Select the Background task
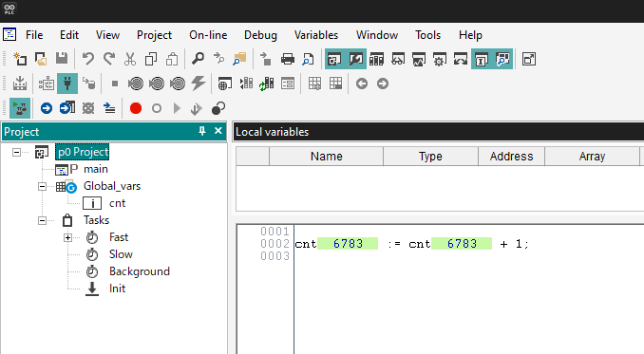Viewport: 644px width, 354px height. 140,271
